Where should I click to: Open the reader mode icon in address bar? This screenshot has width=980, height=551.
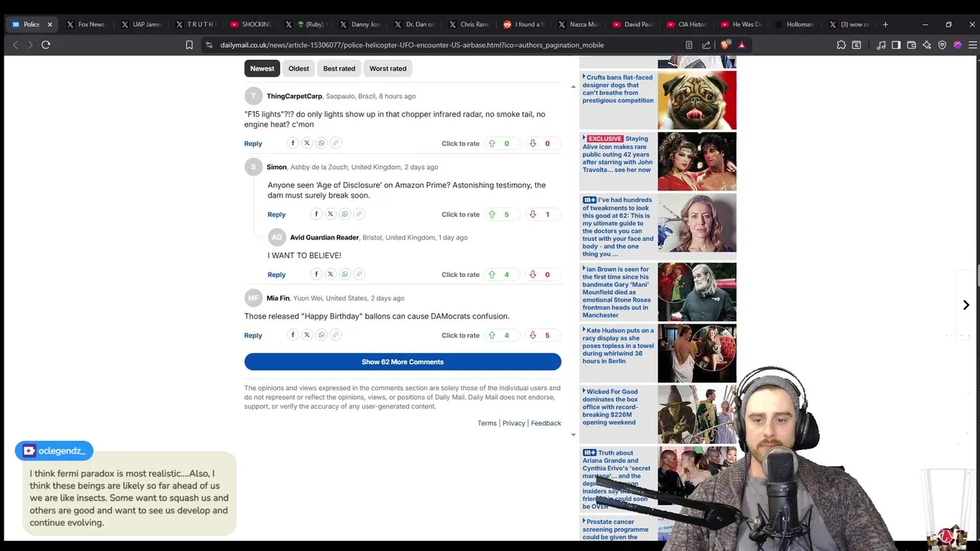(689, 45)
